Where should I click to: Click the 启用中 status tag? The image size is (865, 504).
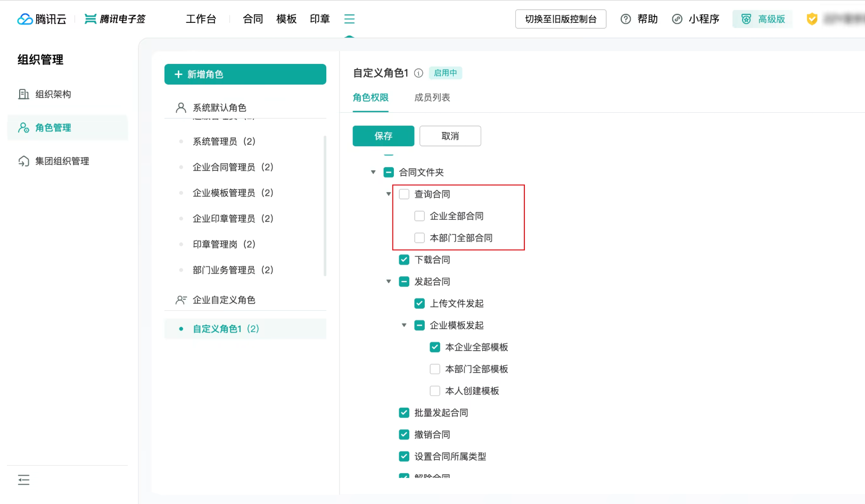(446, 73)
